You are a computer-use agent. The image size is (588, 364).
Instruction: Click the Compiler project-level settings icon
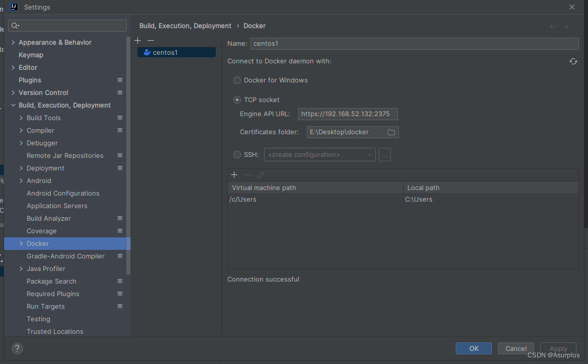120,130
